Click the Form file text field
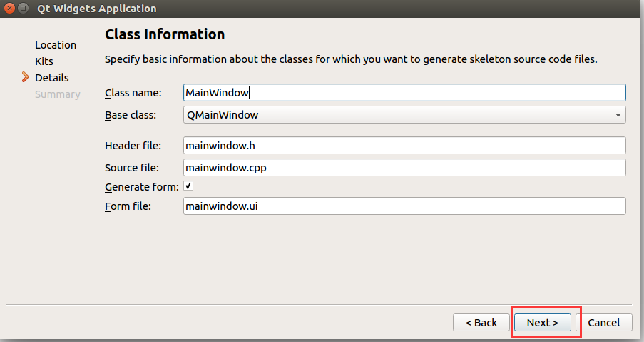Image resolution: width=644 pixels, height=342 pixels. click(404, 206)
